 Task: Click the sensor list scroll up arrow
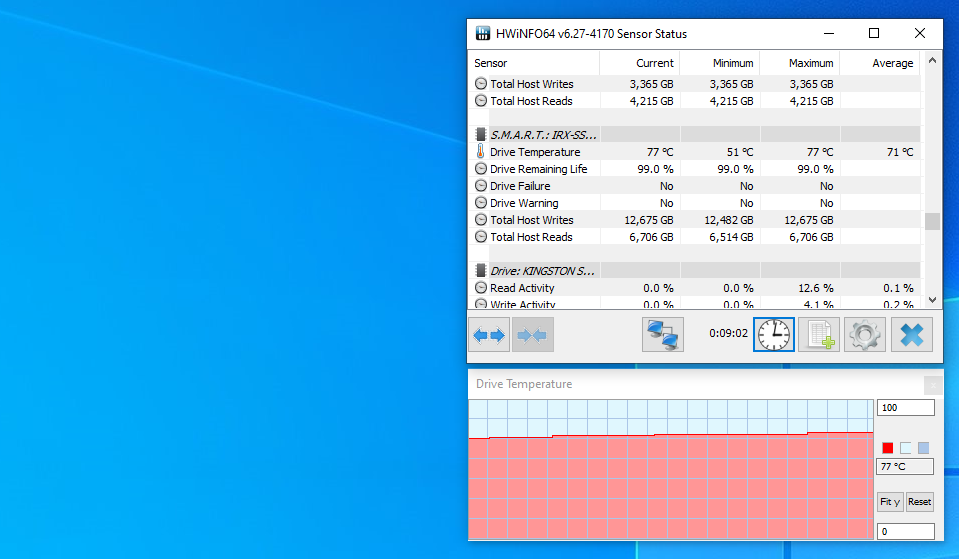(932, 61)
